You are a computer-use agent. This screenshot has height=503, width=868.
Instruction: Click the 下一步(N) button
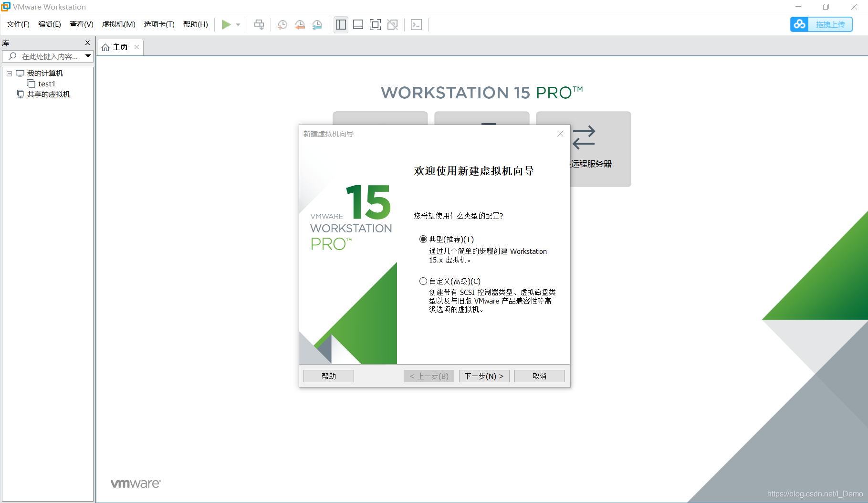point(484,376)
